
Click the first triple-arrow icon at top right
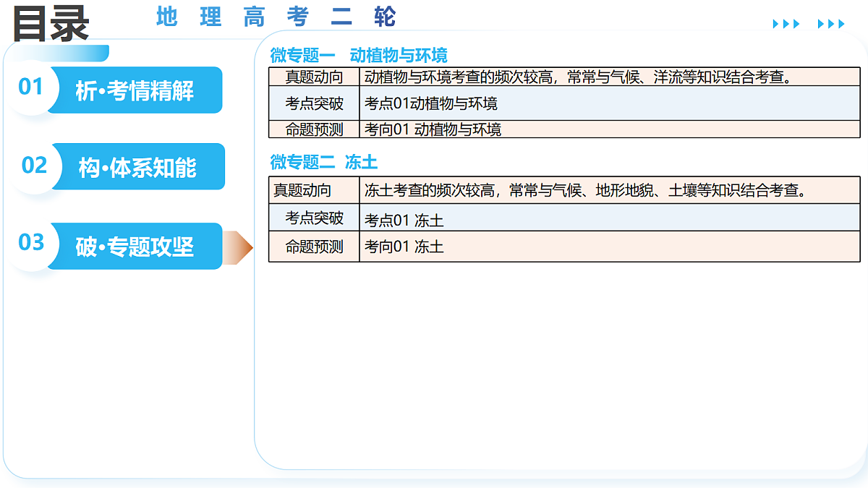[x=786, y=24]
